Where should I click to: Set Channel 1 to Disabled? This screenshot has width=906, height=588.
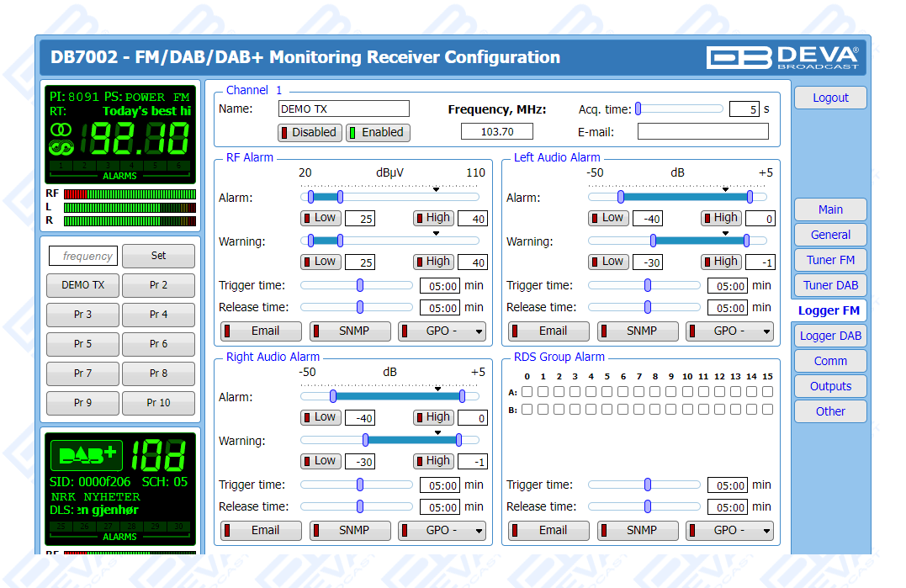point(308,132)
